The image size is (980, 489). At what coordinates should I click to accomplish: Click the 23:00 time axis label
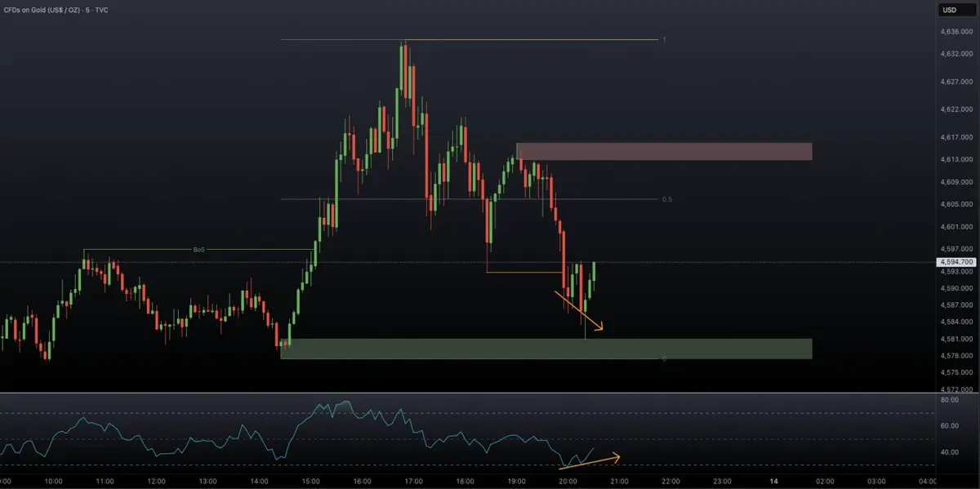(723, 482)
